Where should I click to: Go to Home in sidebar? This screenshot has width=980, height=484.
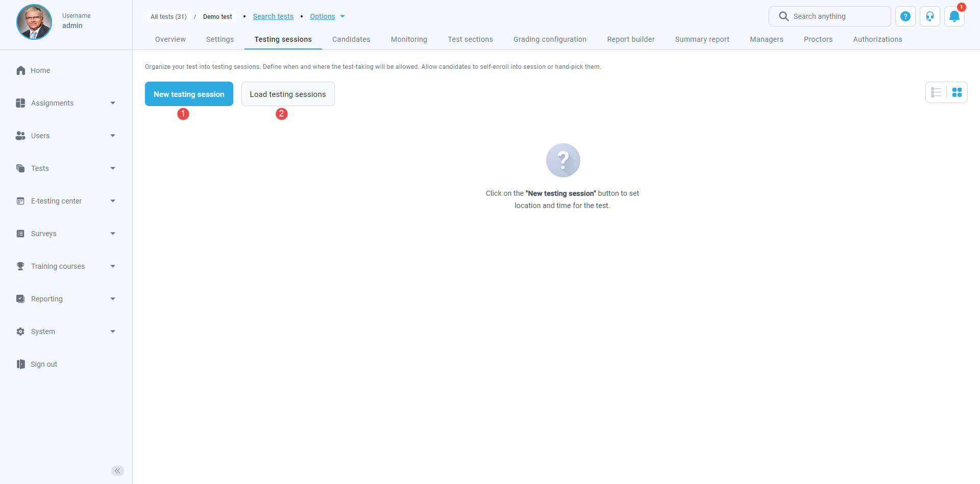click(x=40, y=70)
